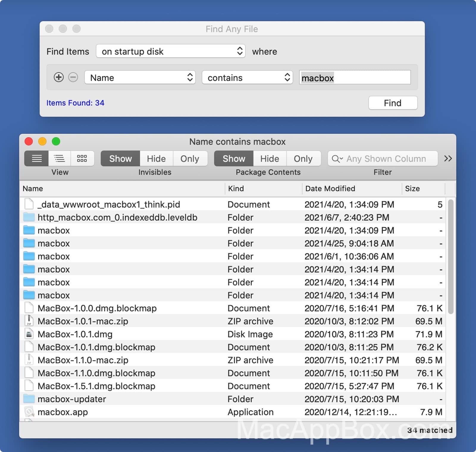This screenshot has height=452, width=476.
Task: Click the MacBox-1.0.1-mac.zip archive icon
Action: [x=29, y=321]
